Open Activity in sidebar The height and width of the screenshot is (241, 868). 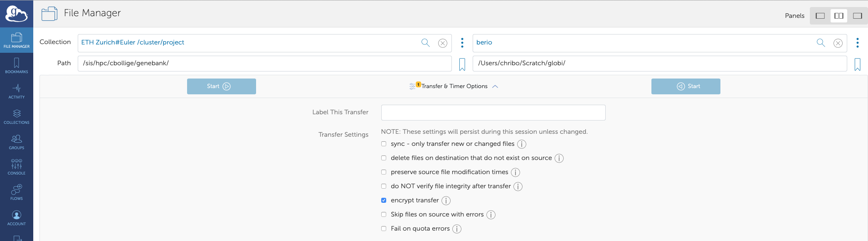17,91
